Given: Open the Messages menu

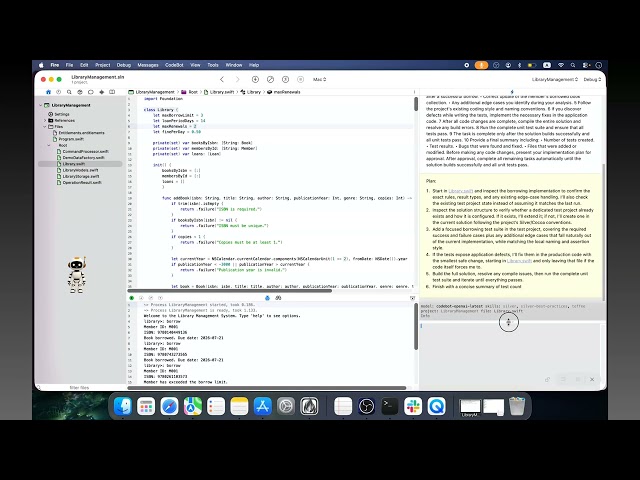Looking at the screenshot, I should pos(148,65).
